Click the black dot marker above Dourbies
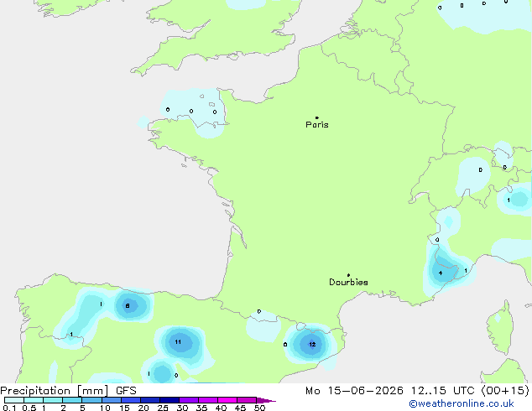 point(348,275)
